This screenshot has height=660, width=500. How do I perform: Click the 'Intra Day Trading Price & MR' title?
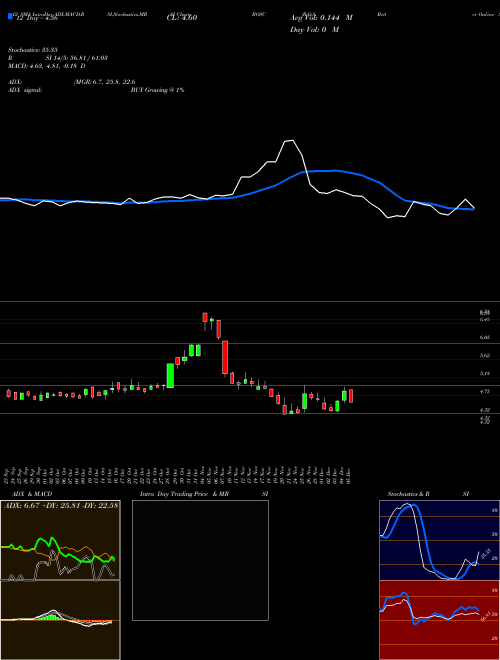[x=185, y=494]
